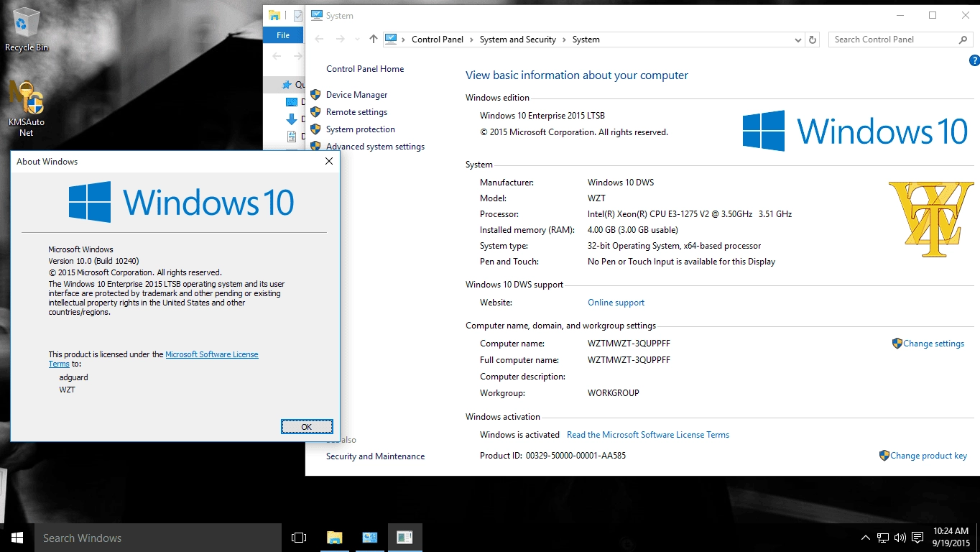Screen dimensions: 980x552
Task: Click Documents icon in File Explorer sidebar
Action: 292,136
